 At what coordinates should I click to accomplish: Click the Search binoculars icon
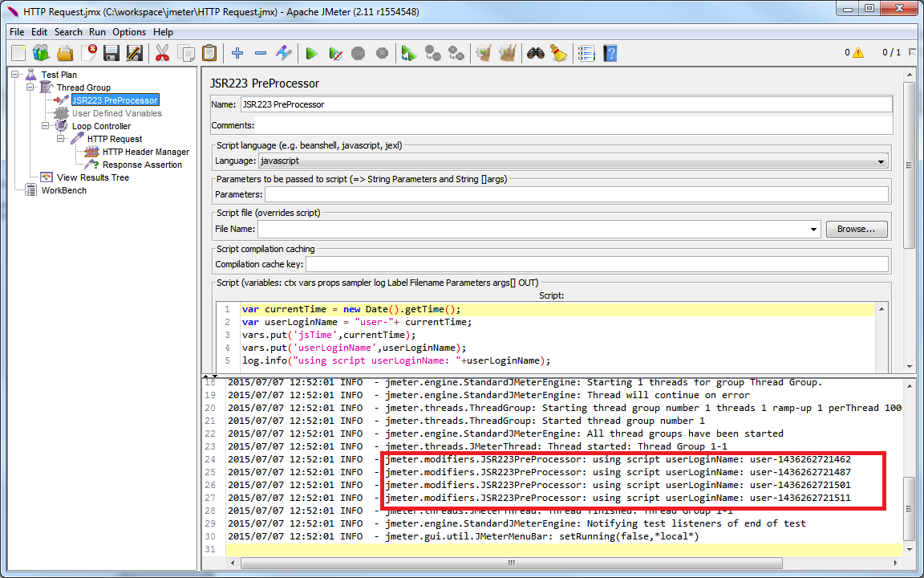coord(536,54)
